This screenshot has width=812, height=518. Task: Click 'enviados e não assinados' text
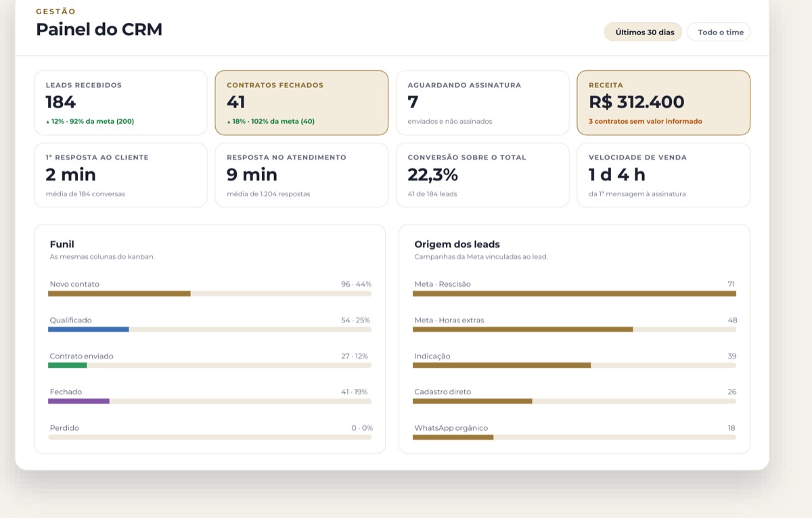tap(450, 122)
